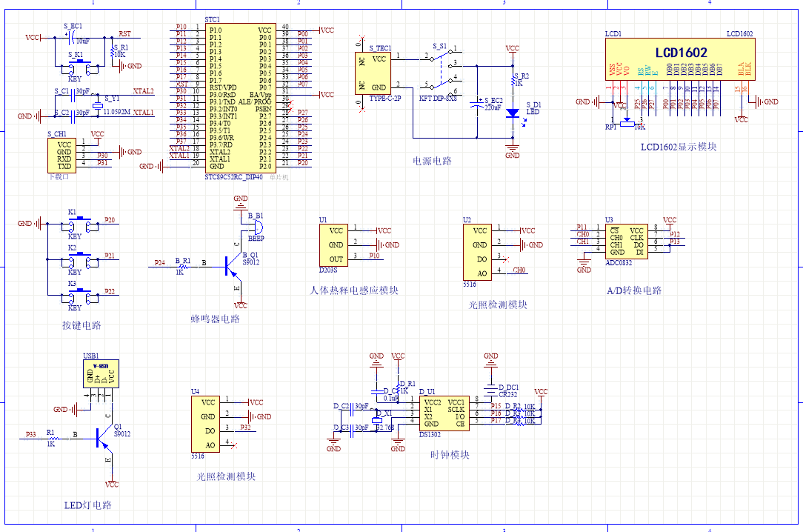Click the 'STC89C52RC_DIP40' part name text
The width and height of the screenshot is (803, 532).
click(x=233, y=177)
